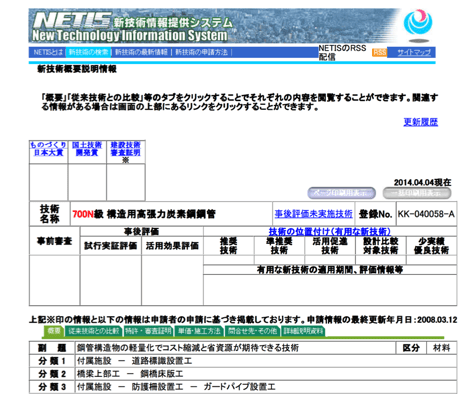Follow the 国土技術開発賞 link
The height and width of the screenshot is (394, 476).
pyautogui.click(x=87, y=149)
